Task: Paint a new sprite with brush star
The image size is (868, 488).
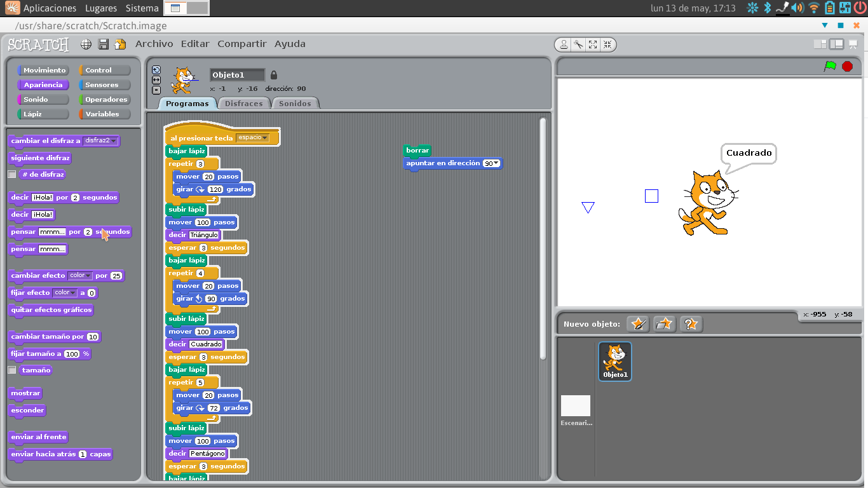Action: (x=638, y=324)
